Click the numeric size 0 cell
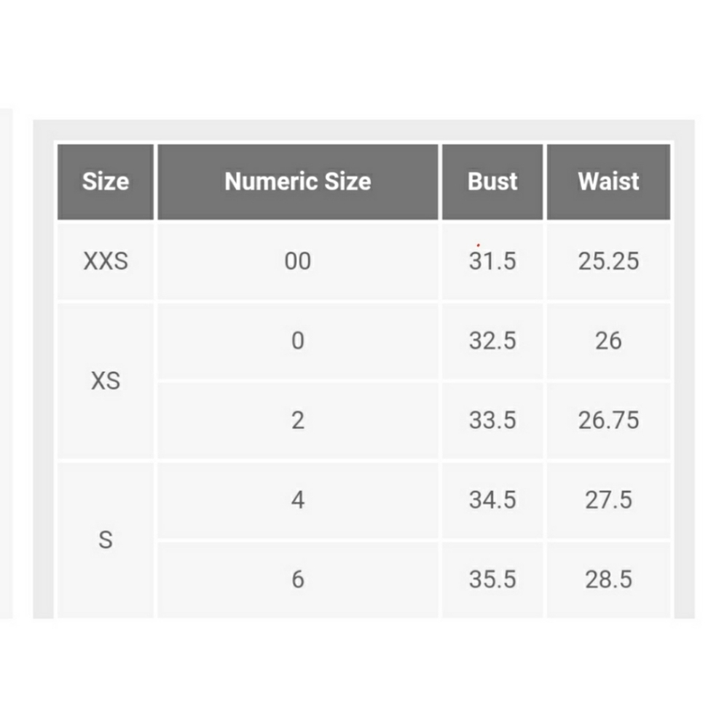The height and width of the screenshot is (728, 727). (298, 341)
